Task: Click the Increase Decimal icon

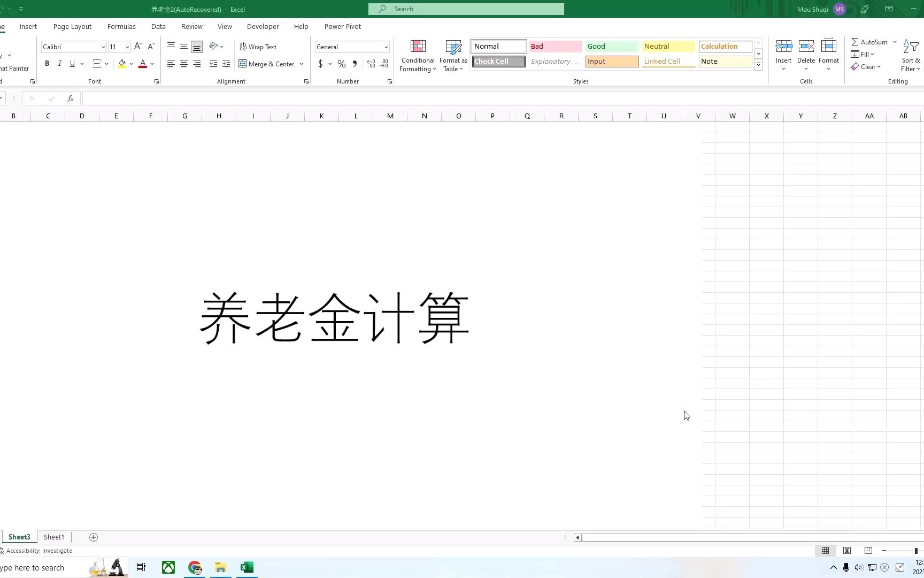Action: click(x=371, y=64)
